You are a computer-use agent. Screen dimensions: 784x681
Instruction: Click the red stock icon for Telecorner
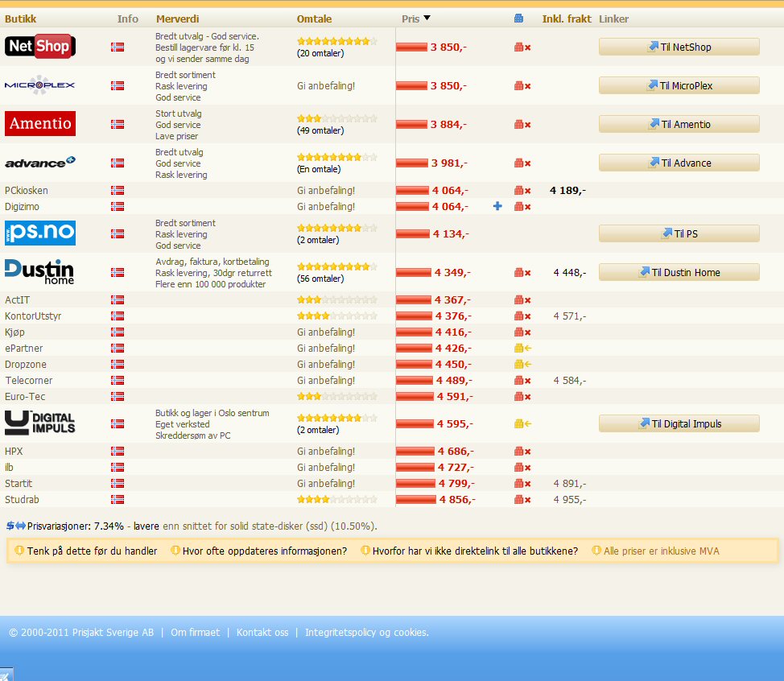point(522,380)
